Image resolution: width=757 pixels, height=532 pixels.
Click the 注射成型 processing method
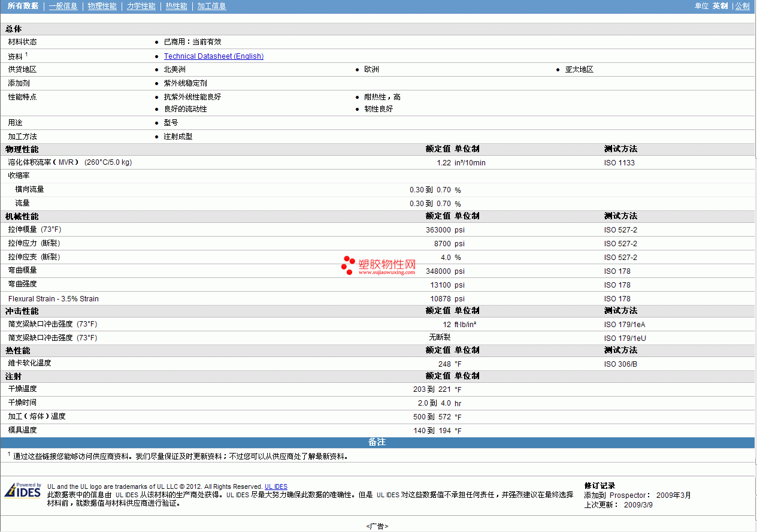point(178,137)
